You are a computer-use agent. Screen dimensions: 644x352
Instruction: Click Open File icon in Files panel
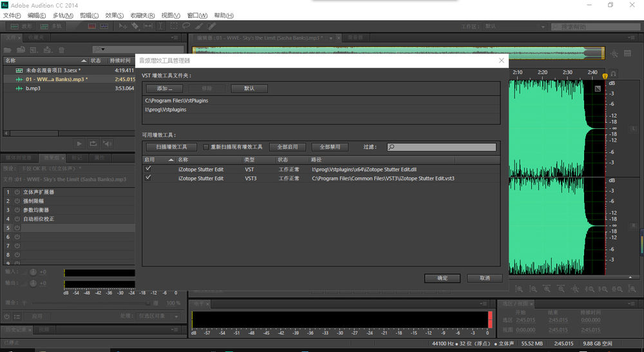click(7, 50)
